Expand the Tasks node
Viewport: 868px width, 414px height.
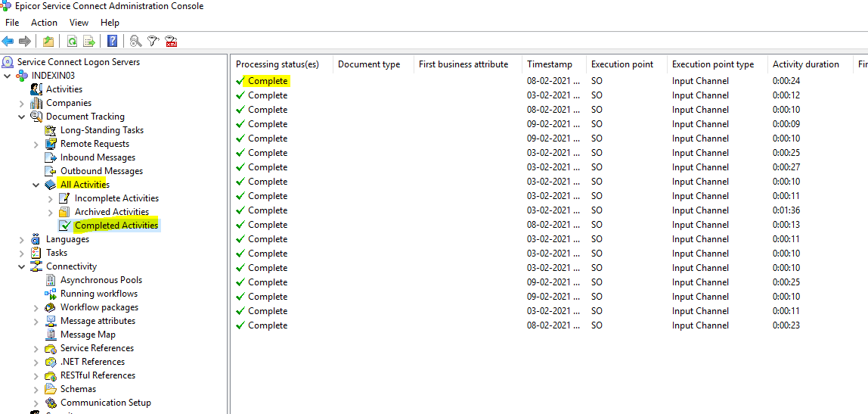(x=22, y=253)
